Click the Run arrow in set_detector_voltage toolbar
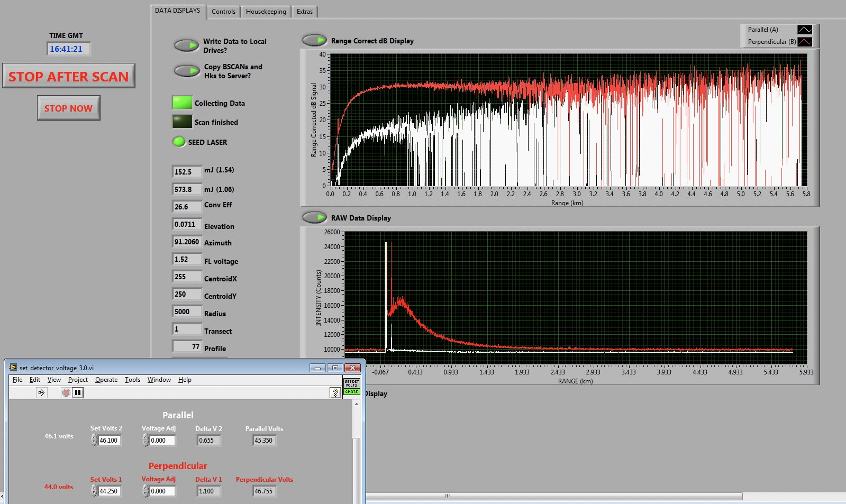The width and height of the screenshot is (846, 504). [x=42, y=392]
